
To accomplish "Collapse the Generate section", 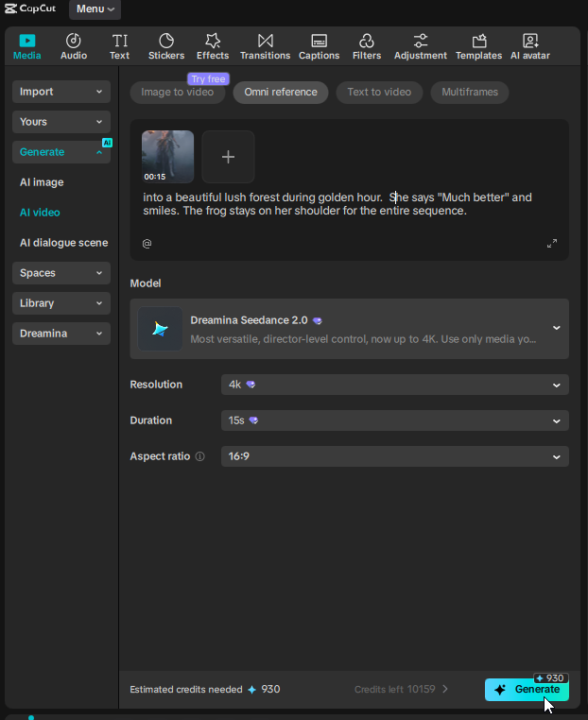I will [x=61, y=152].
